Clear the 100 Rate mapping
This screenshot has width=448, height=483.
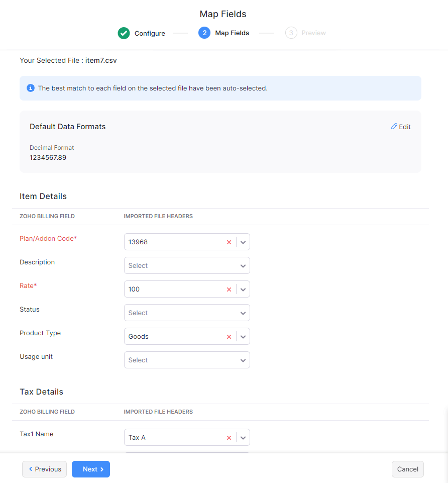coord(229,289)
